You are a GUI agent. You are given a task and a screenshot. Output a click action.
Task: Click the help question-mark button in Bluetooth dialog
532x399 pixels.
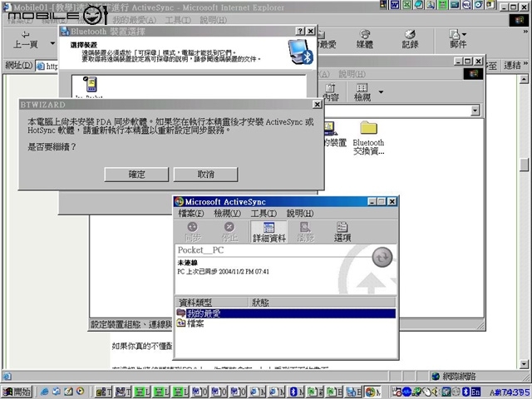point(300,32)
